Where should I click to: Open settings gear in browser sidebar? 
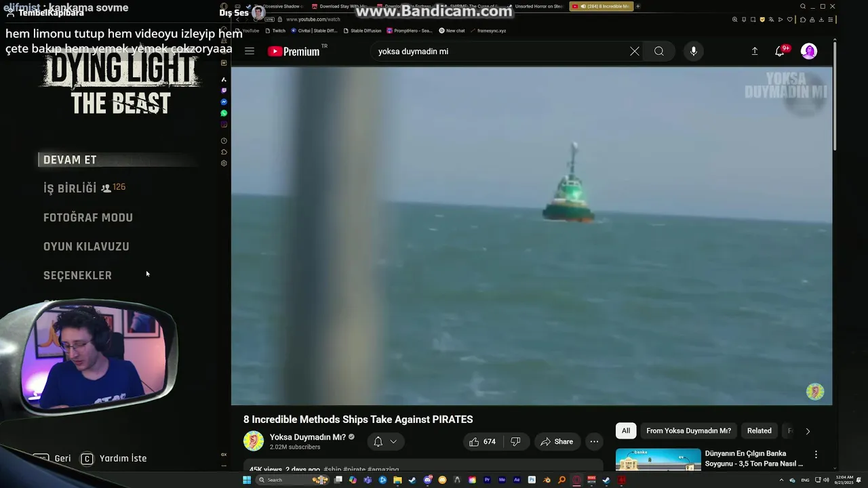tap(224, 163)
